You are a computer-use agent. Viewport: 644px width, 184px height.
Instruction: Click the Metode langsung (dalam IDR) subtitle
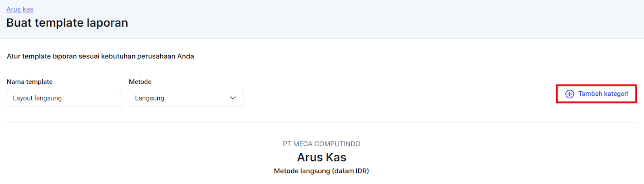pyautogui.click(x=322, y=171)
